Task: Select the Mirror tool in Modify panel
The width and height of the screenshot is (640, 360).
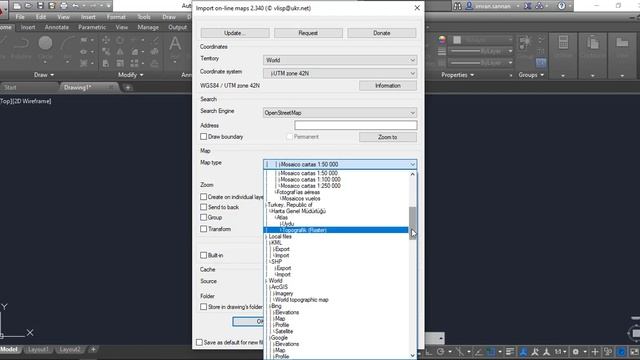Action: [x=120, y=51]
